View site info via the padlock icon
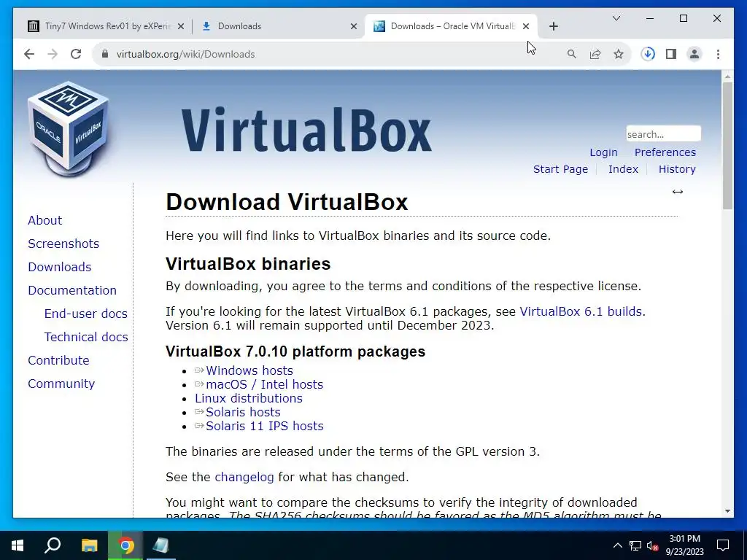 coord(105,54)
